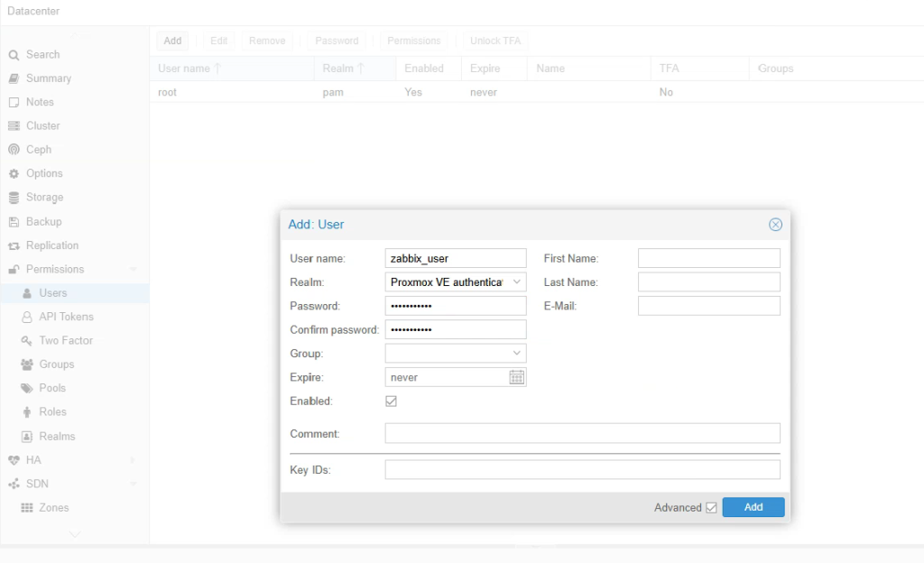Click the HA heartbeat icon
This screenshot has width=924, height=563.
point(14,460)
